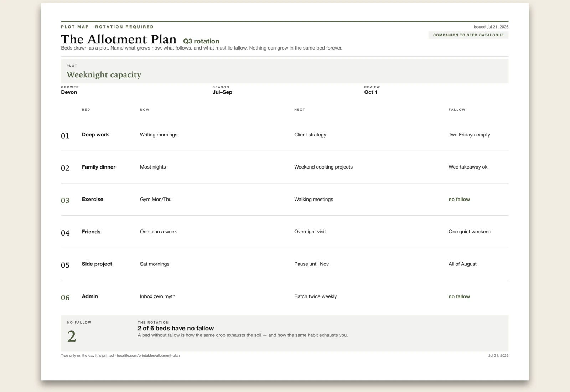Click the 'Overnight visit' cell
570x392 pixels.
tap(310, 232)
